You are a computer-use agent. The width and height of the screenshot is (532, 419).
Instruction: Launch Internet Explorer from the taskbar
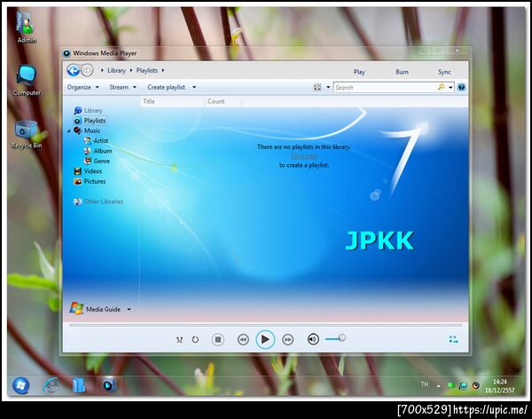click(x=51, y=385)
